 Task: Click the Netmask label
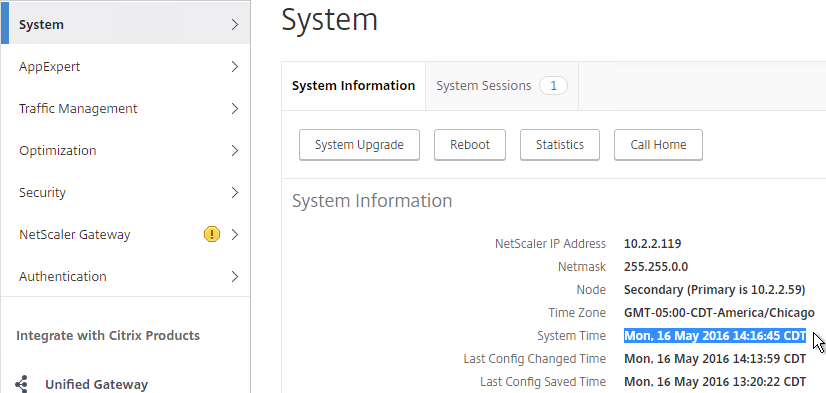(x=582, y=267)
